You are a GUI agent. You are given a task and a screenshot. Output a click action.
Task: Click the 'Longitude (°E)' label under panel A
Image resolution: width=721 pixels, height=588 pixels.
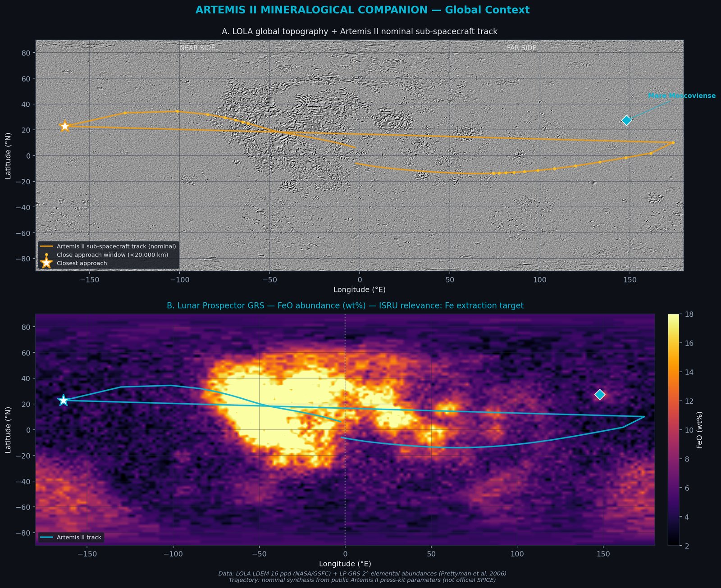click(x=360, y=290)
